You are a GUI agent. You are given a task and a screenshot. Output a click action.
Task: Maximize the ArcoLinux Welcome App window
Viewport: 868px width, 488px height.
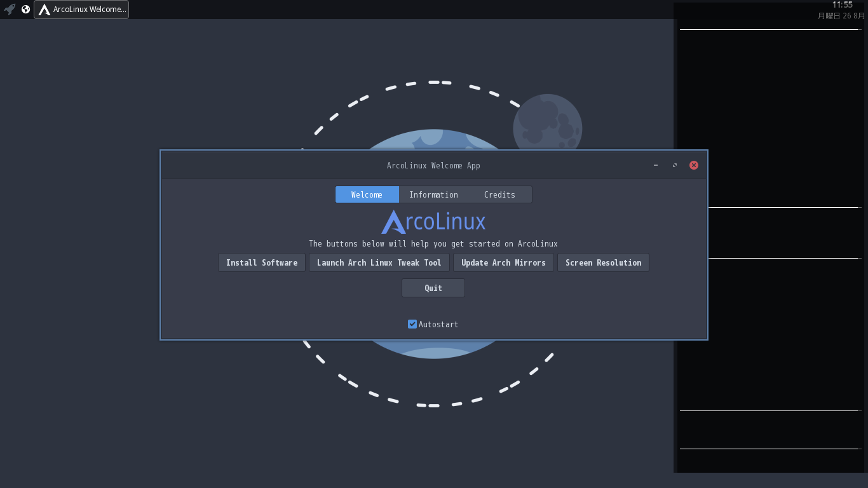pos(675,165)
